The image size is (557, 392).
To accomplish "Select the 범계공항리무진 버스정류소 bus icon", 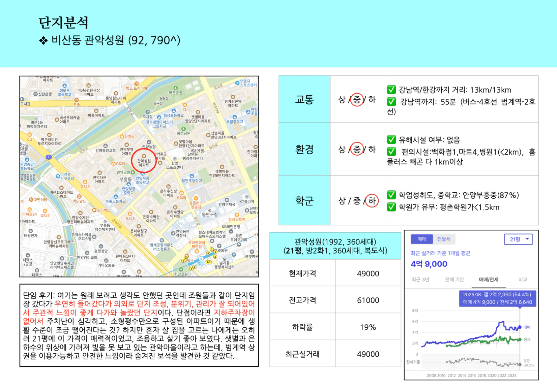I will pos(162,241).
